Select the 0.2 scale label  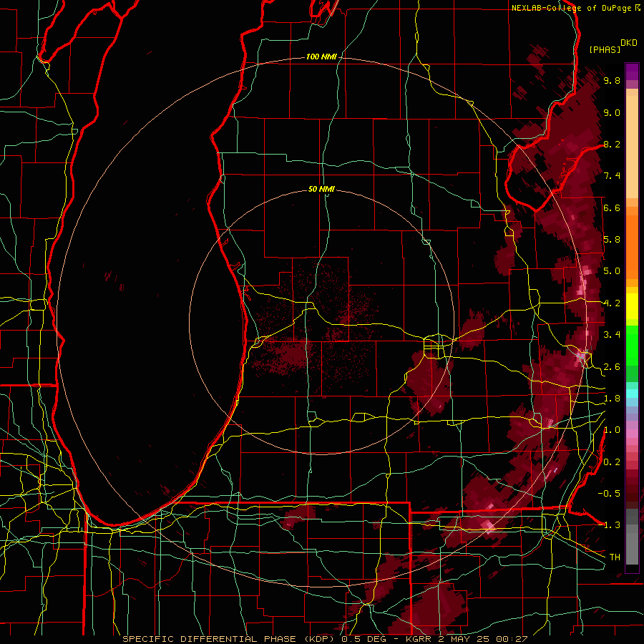pos(612,462)
